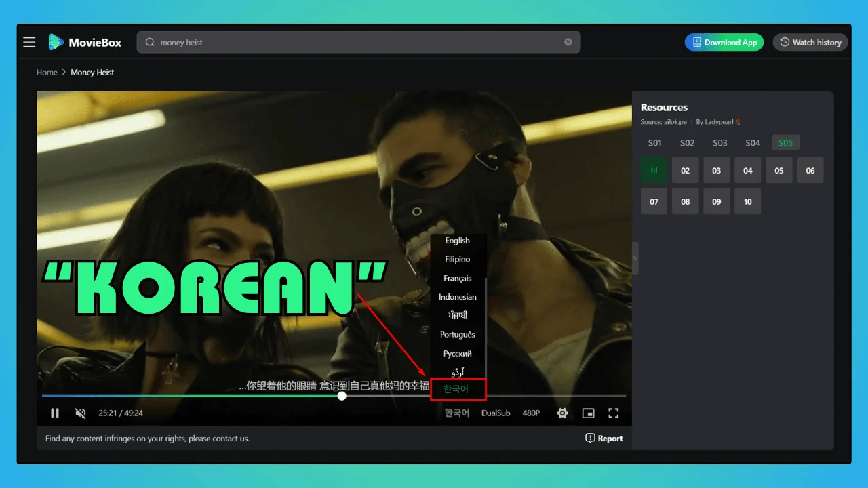The width and height of the screenshot is (868, 488).
Task: Select season S05 tab
Action: 785,143
